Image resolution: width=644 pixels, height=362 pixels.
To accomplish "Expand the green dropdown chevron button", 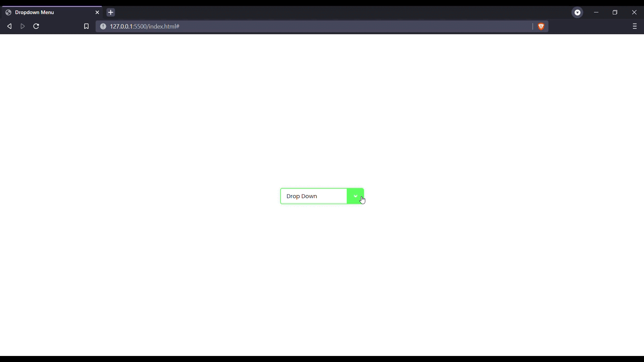I will click(x=355, y=196).
